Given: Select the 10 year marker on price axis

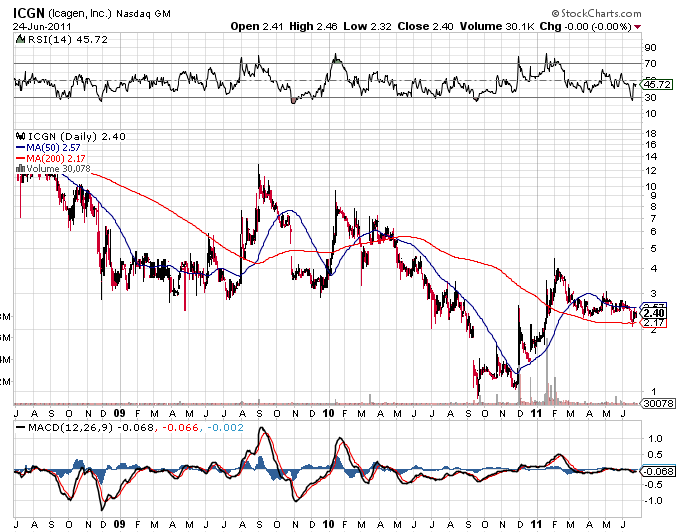Looking at the screenshot, I should (329, 412).
